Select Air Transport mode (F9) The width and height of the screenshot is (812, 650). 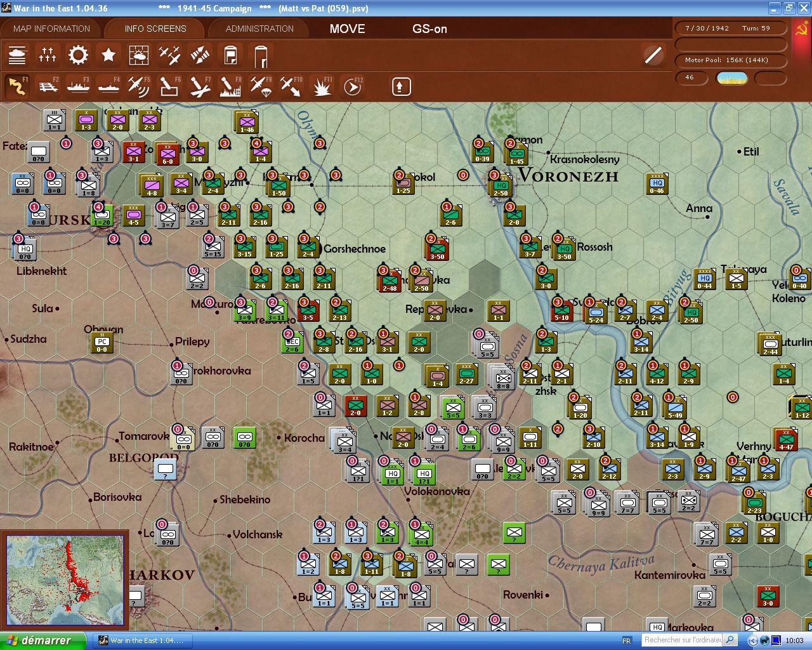pyautogui.click(x=261, y=86)
